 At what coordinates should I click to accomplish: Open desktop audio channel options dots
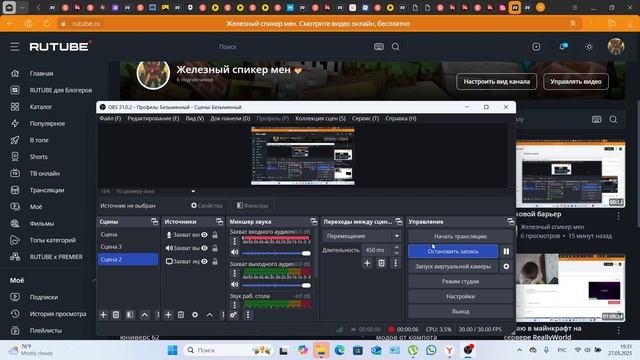pos(234,304)
